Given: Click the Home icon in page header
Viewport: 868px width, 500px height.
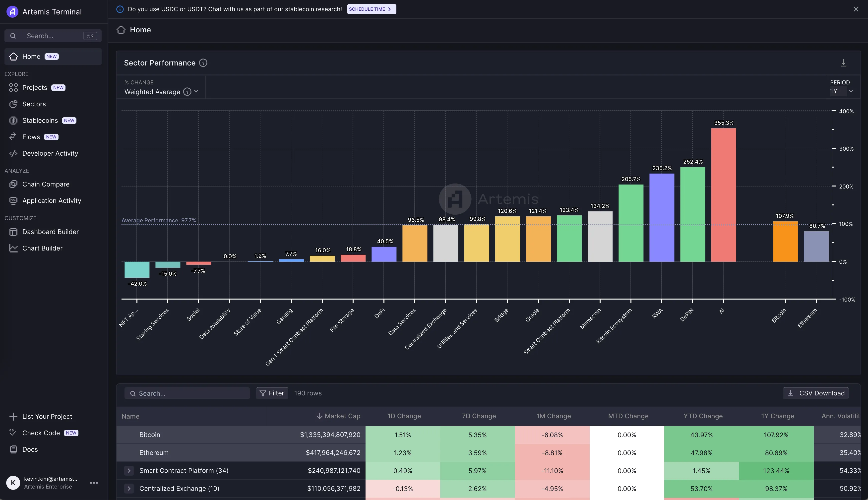Looking at the screenshot, I should (121, 30).
